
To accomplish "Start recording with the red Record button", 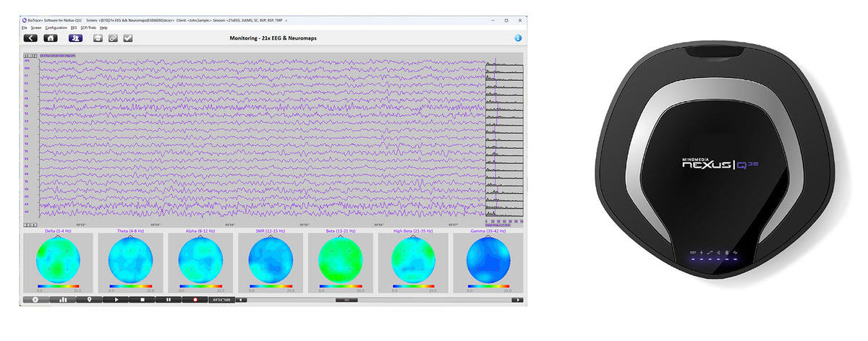I will [x=195, y=299].
